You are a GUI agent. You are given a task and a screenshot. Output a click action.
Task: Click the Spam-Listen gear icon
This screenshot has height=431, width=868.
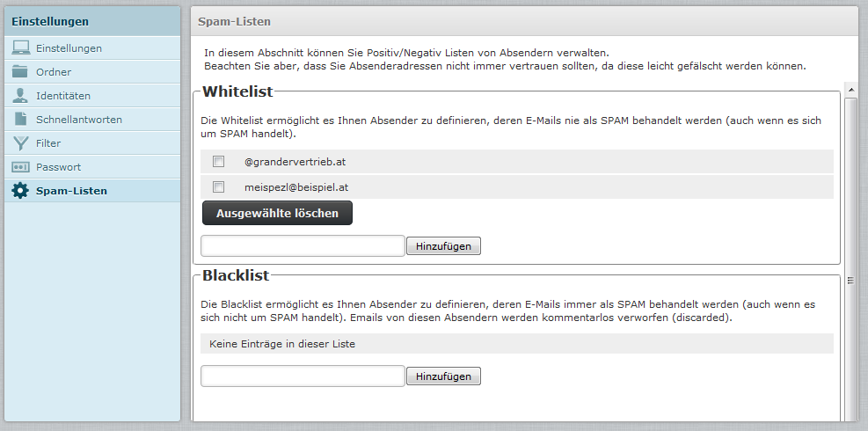20,191
